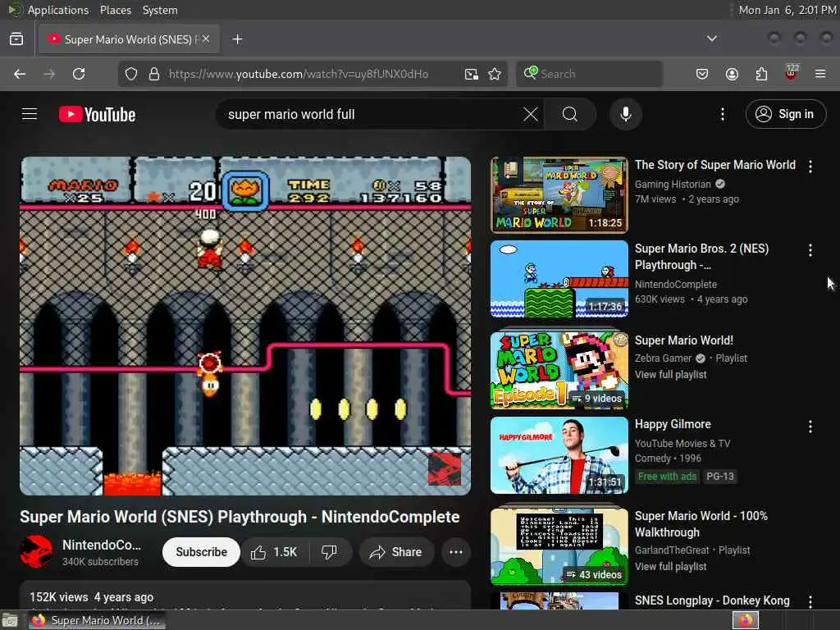840x630 pixels.
Task: Click the browser address bar URL
Action: pyautogui.click(x=299, y=74)
